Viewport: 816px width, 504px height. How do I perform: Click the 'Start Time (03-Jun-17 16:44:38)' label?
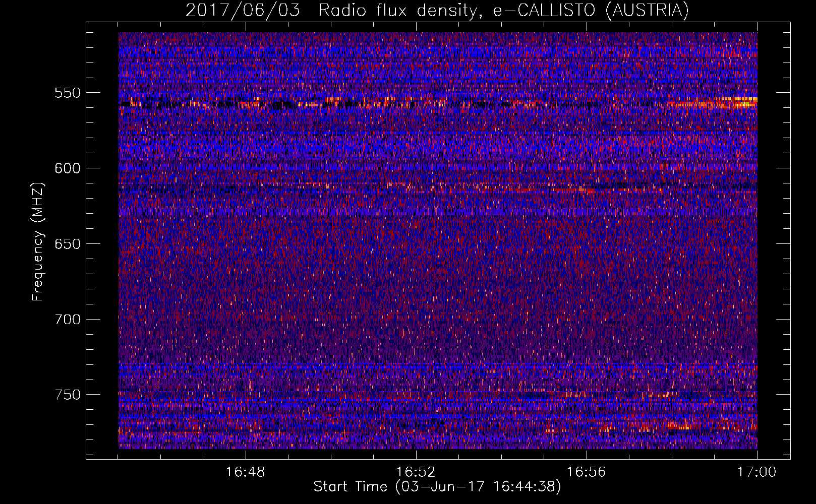tap(437, 487)
